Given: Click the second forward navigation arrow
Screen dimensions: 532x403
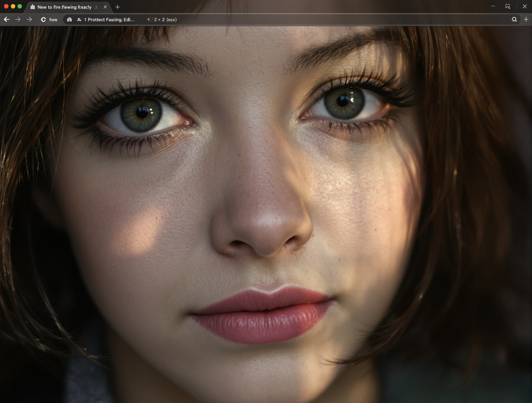Looking at the screenshot, I should [30, 20].
